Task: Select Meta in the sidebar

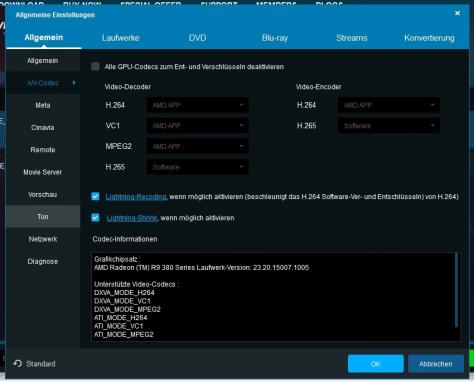Action: click(x=43, y=105)
